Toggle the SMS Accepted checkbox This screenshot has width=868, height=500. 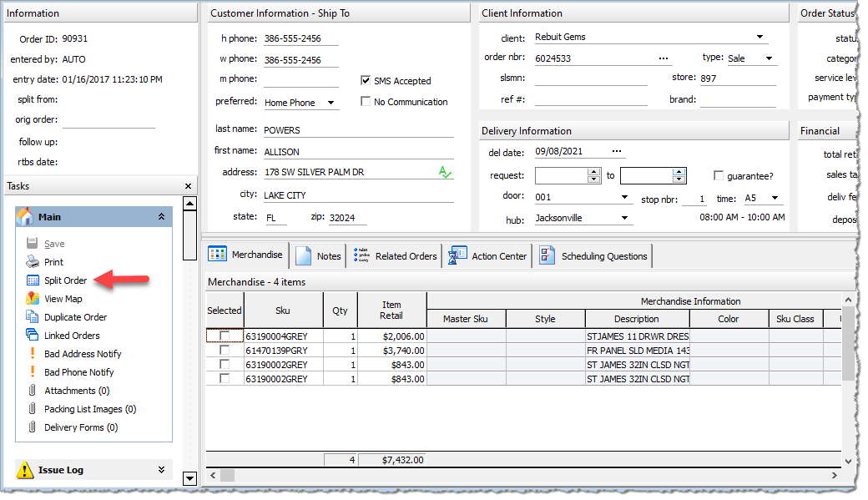point(366,80)
